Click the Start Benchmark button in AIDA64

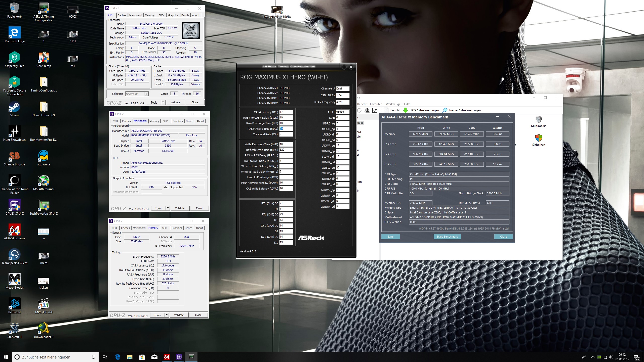pos(447,237)
